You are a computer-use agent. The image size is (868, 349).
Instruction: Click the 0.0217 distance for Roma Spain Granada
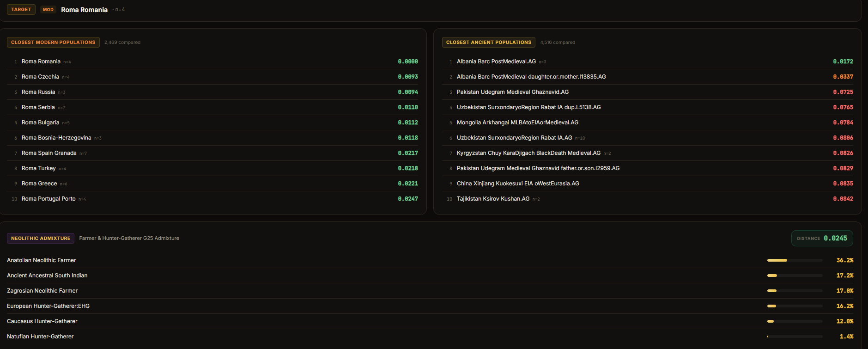click(408, 153)
